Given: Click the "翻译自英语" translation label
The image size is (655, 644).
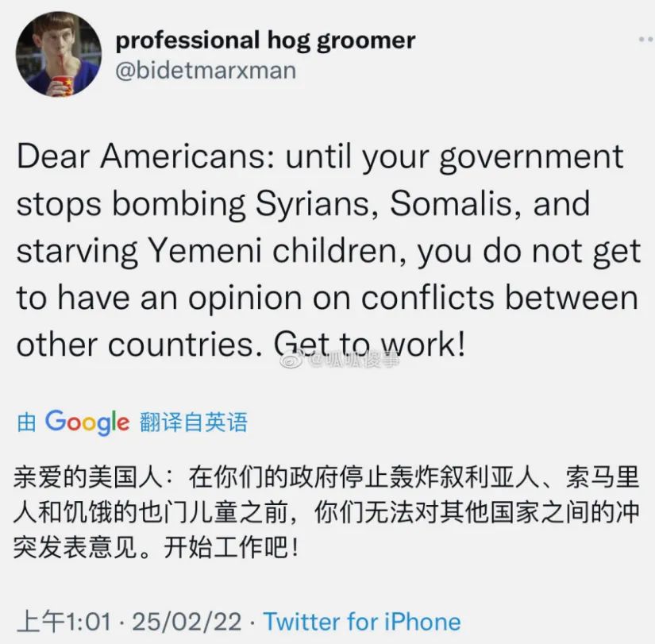Looking at the screenshot, I should [x=193, y=422].
